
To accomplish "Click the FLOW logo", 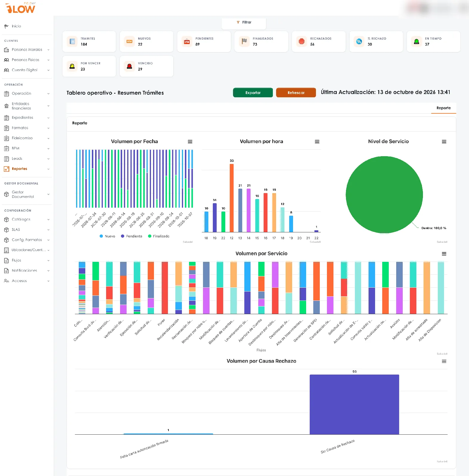I will click(21, 8).
